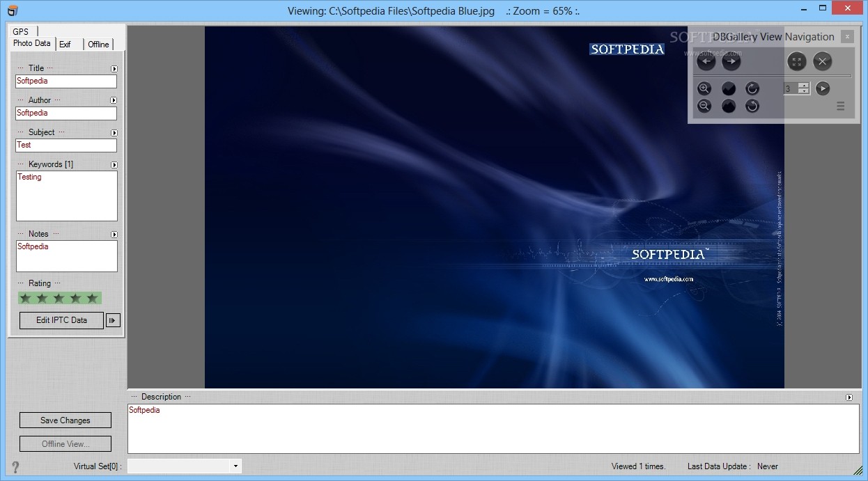Image resolution: width=868 pixels, height=481 pixels.
Task: Expand Keywords field arrow button
Action: click(114, 165)
